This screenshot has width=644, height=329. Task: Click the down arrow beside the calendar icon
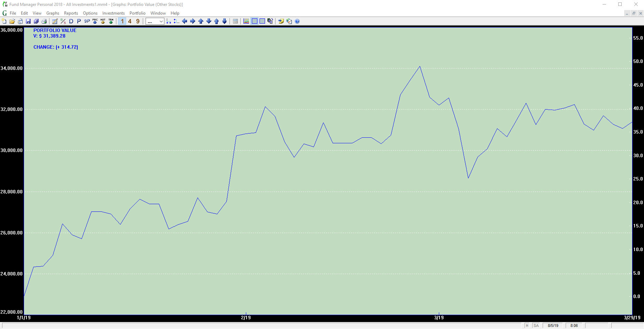[x=225, y=21]
